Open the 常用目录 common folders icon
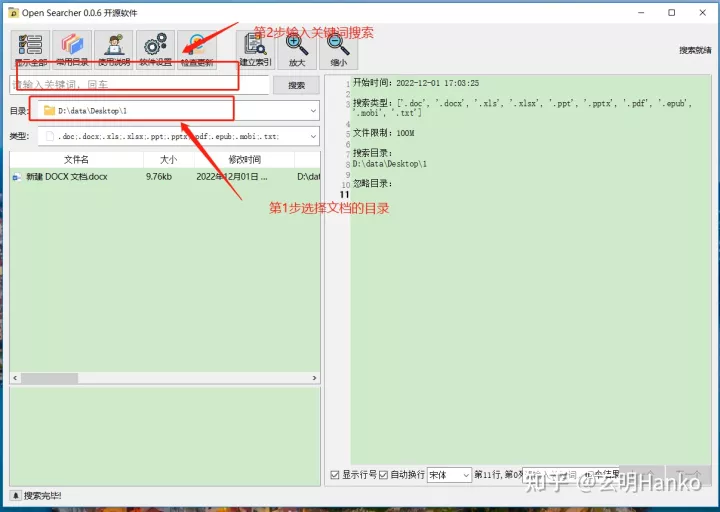Viewport: 720px width, 512px height. coord(72,50)
